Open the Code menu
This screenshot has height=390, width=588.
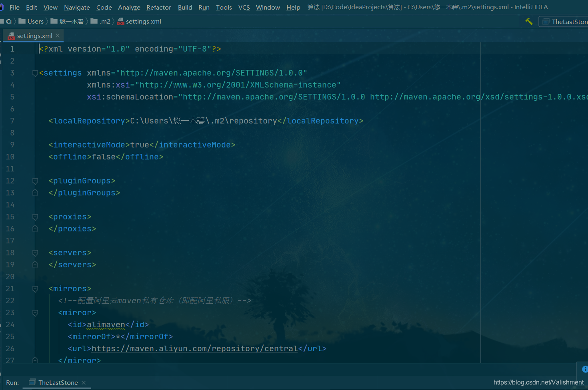click(104, 7)
